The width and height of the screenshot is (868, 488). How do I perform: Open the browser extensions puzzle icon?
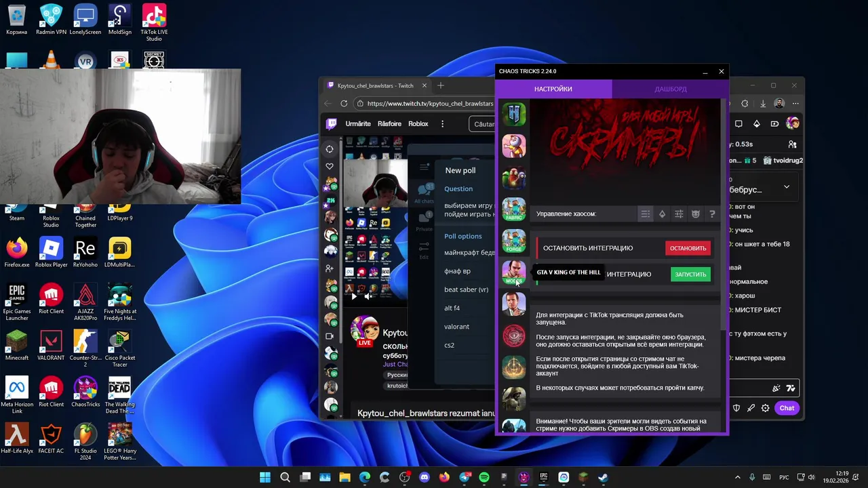pyautogui.click(x=745, y=104)
